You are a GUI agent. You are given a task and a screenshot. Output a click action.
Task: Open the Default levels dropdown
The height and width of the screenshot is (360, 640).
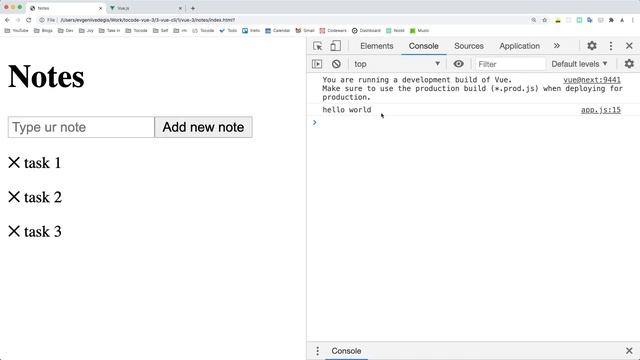[579, 64]
